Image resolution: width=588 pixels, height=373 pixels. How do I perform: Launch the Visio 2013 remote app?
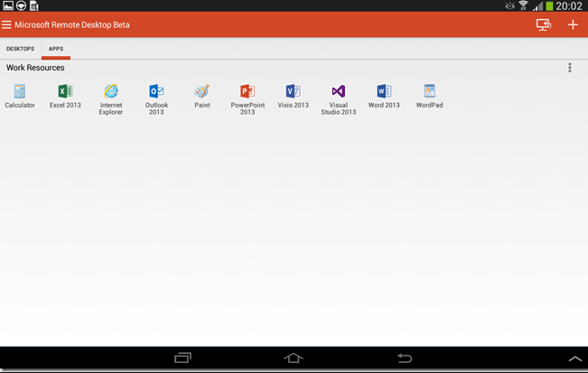pyautogui.click(x=293, y=97)
